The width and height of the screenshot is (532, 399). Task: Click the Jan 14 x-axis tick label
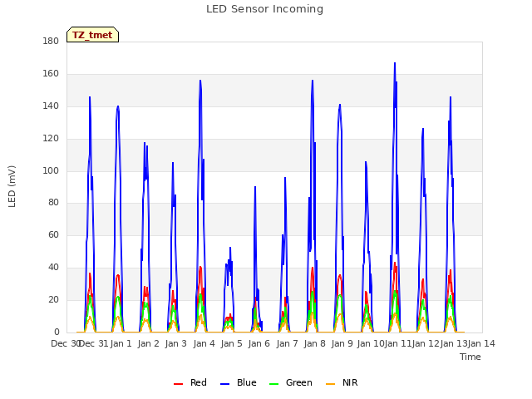tap(481, 343)
